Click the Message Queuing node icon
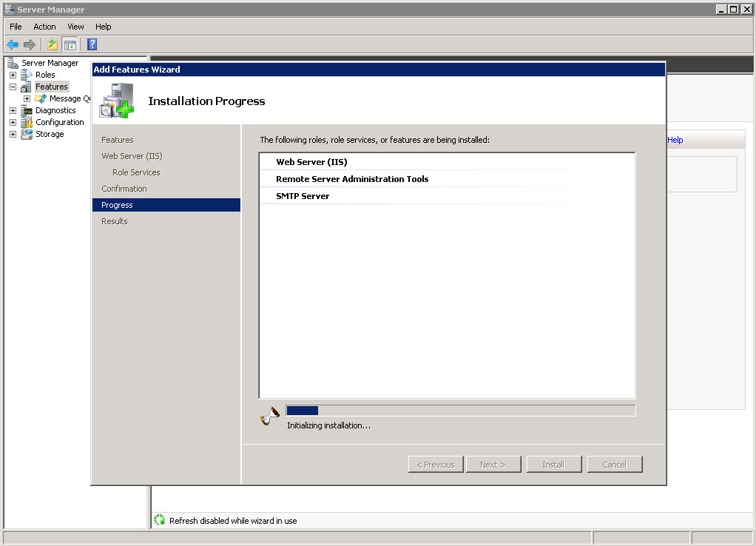 pyautogui.click(x=41, y=98)
